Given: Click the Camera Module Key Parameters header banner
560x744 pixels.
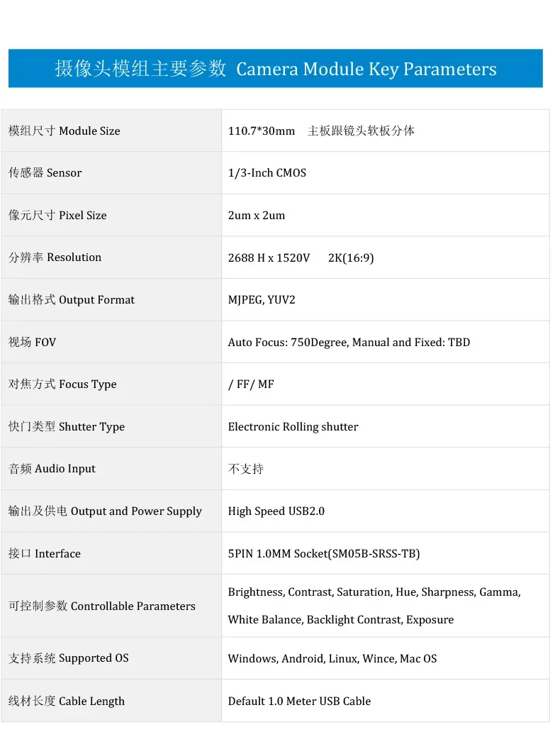Looking at the screenshot, I should (x=275, y=69).
